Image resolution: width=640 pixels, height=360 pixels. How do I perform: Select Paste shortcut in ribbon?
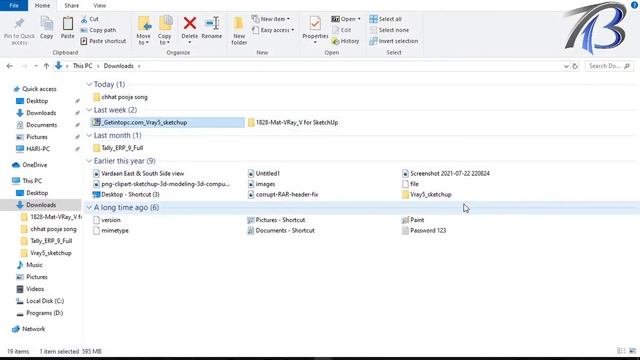pyautogui.click(x=103, y=41)
